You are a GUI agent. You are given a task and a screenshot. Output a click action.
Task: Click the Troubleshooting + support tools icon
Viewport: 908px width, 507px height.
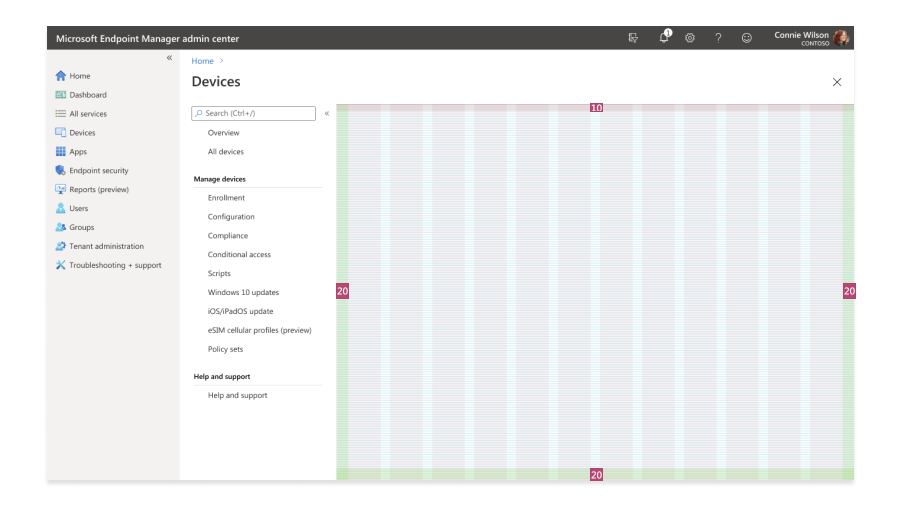60,265
